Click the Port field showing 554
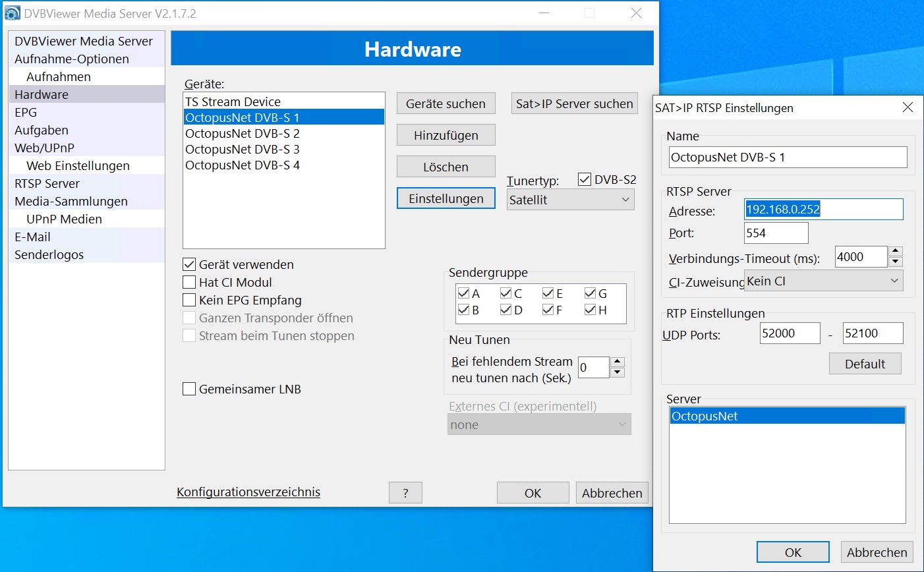Image resolution: width=924 pixels, height=572 pixels. click(x=776, y=233)
